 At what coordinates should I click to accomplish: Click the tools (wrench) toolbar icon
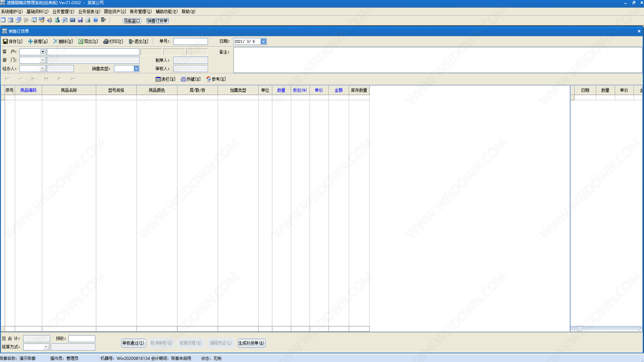pos(26,20)
